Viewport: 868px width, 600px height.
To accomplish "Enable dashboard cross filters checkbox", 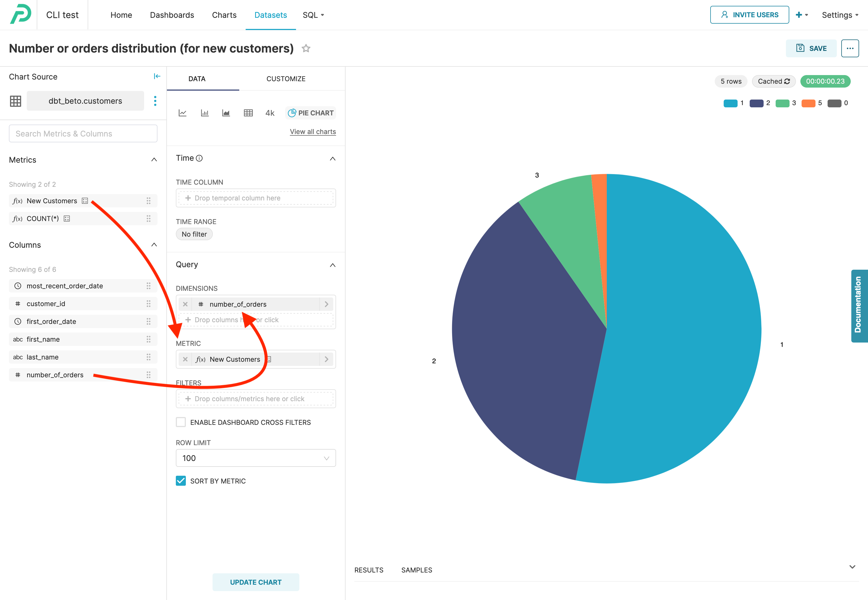I will coord(181,422).
